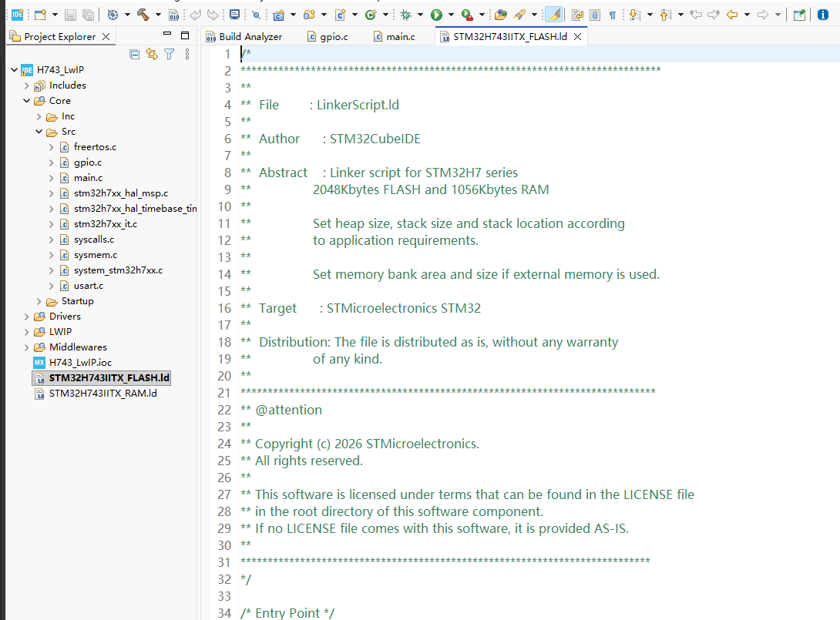Open the Project Explorer View Menu dots
The width and height of the screenshot is (840, 620).
click(187, 54)
